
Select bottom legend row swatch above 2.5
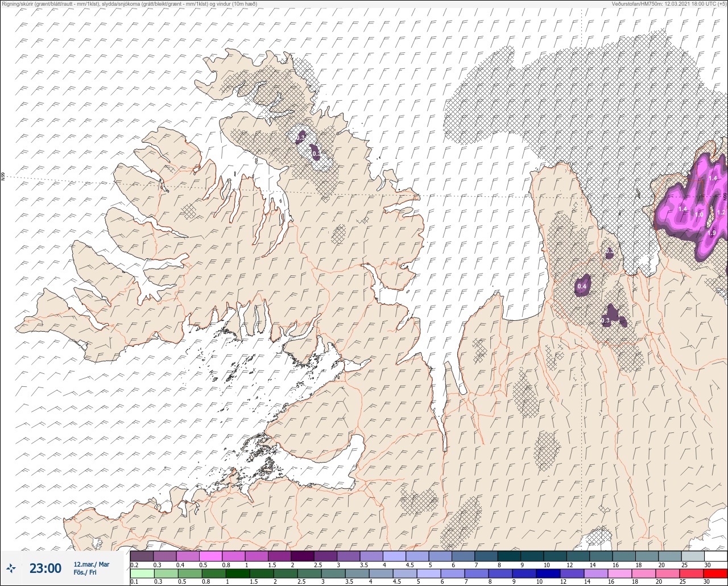[309, 573]
